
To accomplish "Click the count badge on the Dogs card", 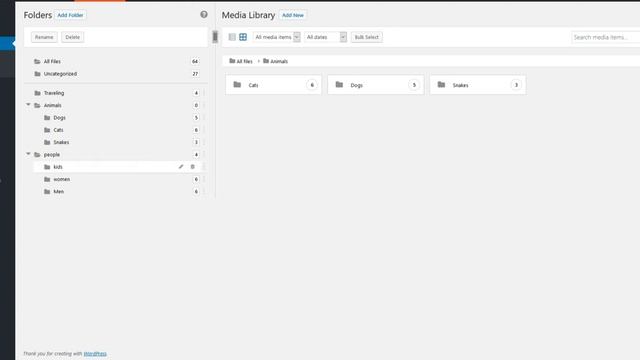I will [x=414, y=85].
